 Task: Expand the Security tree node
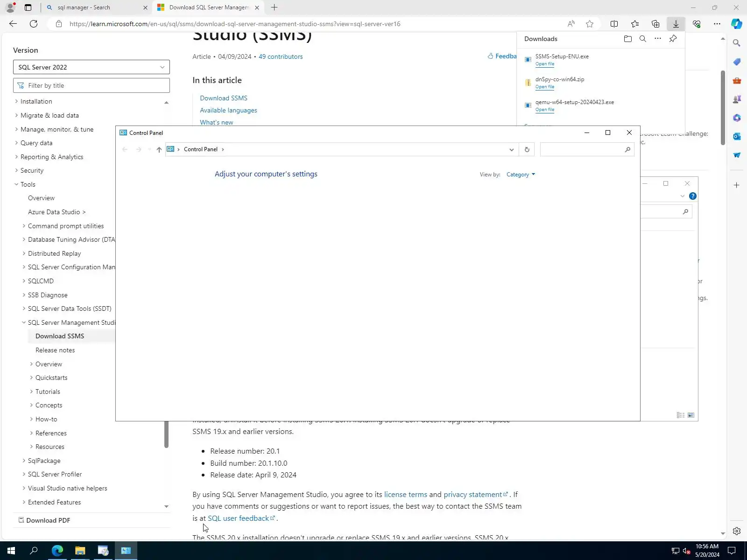pyautogui.click(x=16, y=170)
